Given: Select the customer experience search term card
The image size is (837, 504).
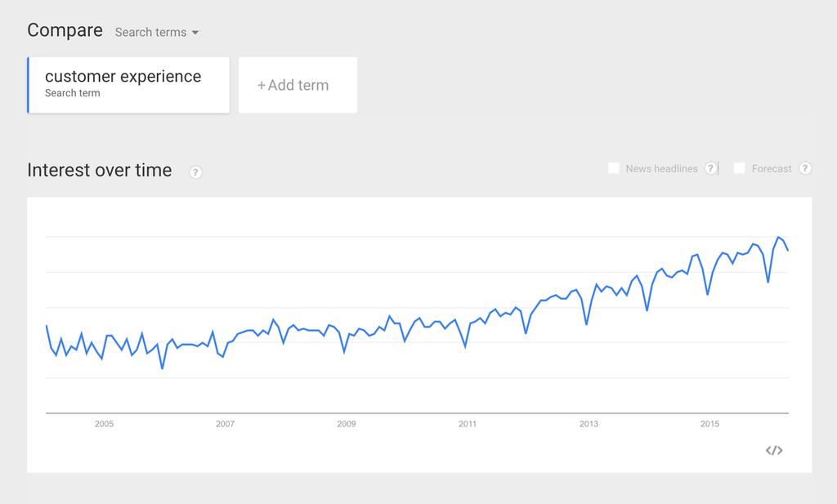Looking at the screenshot, I should [x=128, y=84].
